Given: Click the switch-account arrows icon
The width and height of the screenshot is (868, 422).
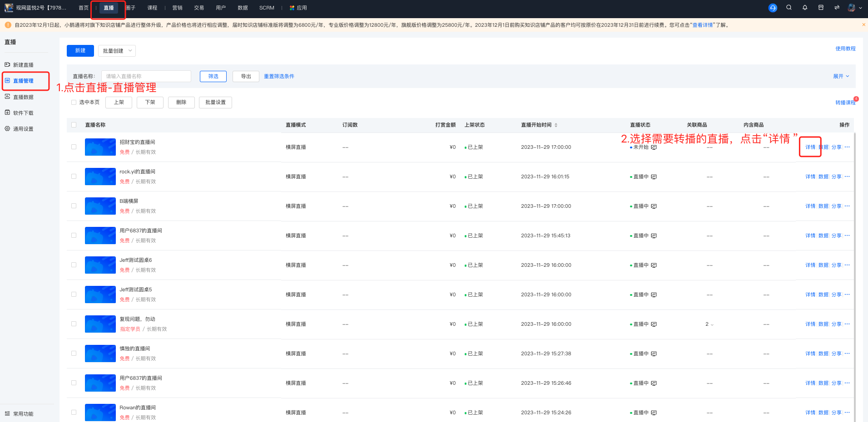Looking at the screenshot, I should (837, 7).
